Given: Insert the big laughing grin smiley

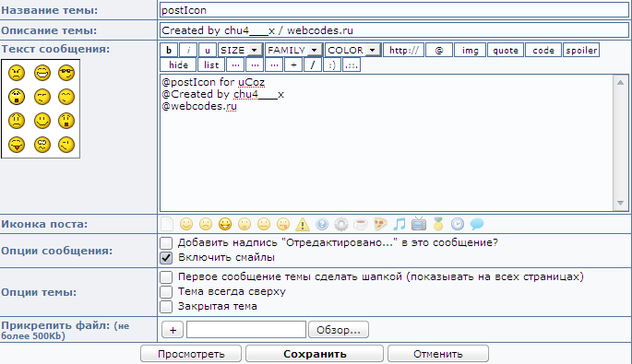Looking at the screenshot, I should tap(42, 73).
